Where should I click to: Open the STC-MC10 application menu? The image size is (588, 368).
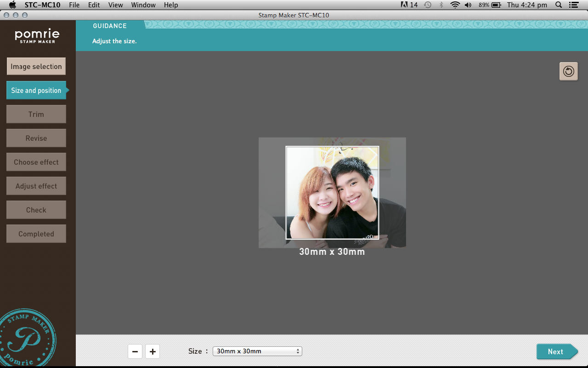(42, 5)
